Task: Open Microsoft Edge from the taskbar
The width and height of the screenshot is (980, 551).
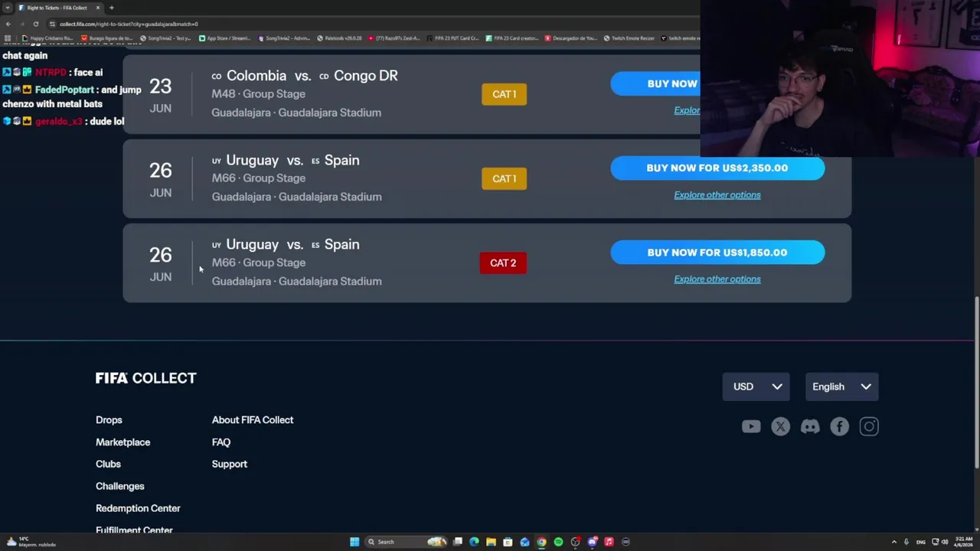Action: (474, 542)
